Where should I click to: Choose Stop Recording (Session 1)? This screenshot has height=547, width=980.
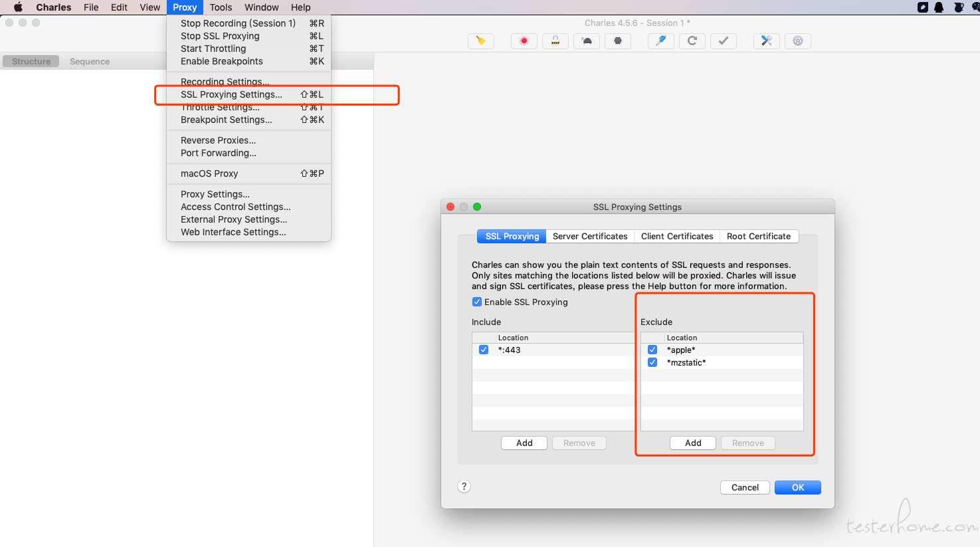(248, 23)
